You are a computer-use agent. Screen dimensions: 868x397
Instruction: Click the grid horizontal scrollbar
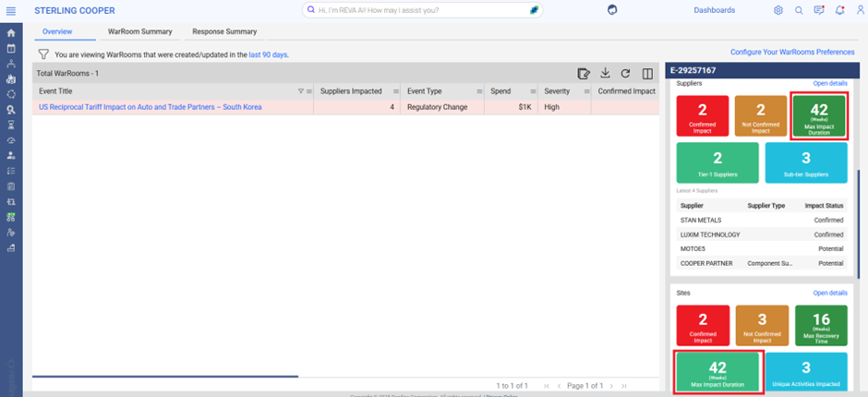pos(165,377)
